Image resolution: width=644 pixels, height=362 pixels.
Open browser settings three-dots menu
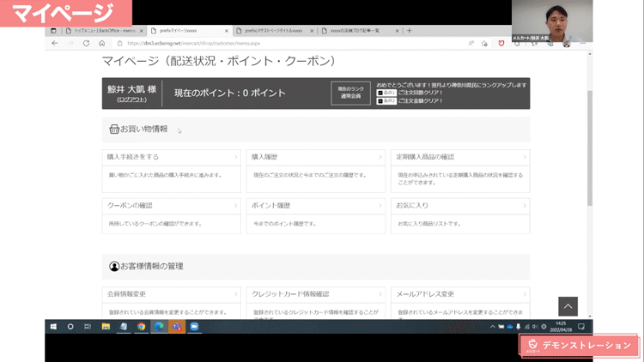coord(583,43)
